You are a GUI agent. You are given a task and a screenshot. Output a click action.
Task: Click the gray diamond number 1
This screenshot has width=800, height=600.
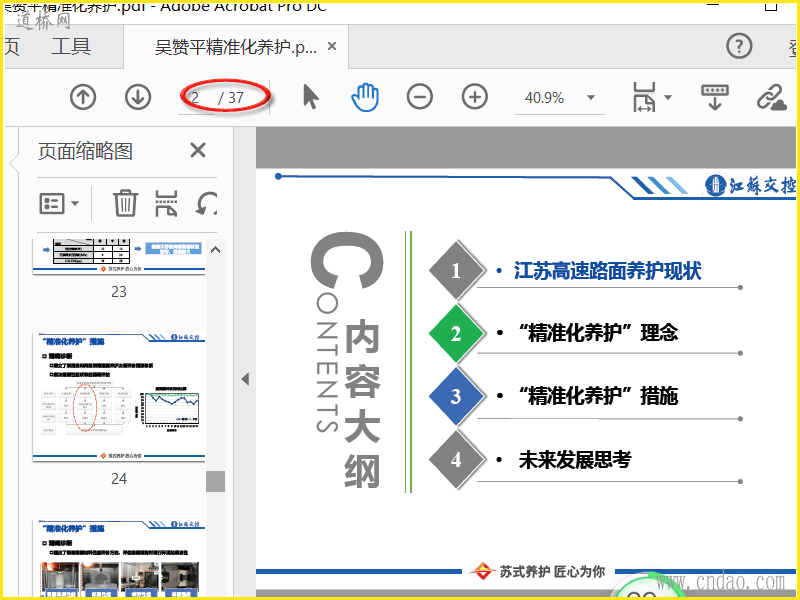pos(456,270)
